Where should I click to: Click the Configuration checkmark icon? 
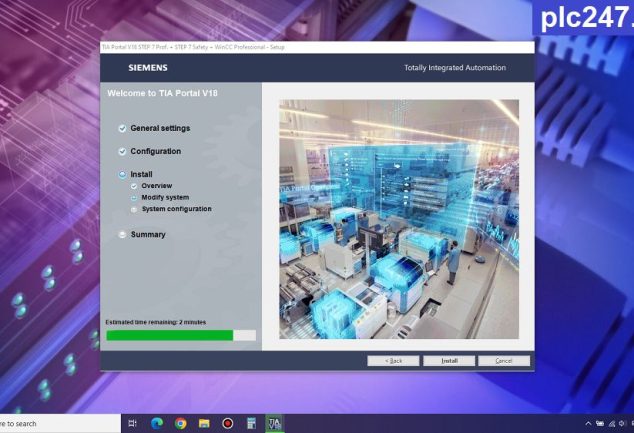[x=122, y=152]
